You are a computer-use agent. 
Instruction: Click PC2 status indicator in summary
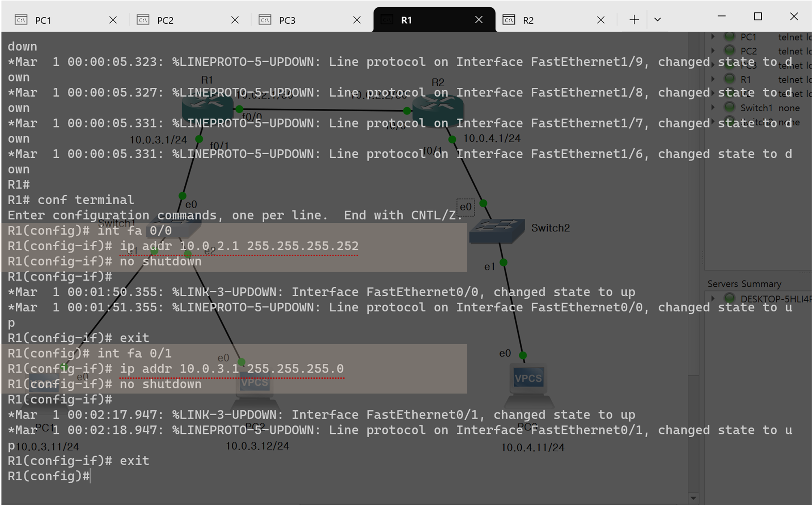(x=730, y=50)
